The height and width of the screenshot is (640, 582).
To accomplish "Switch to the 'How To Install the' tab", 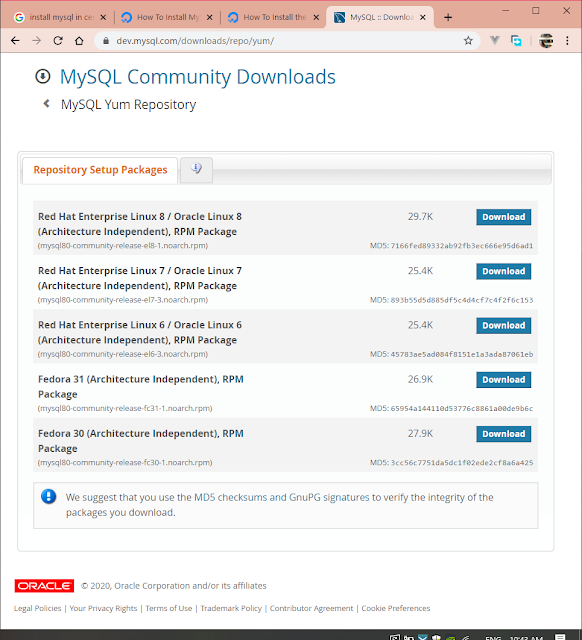I will coord(273,17).
